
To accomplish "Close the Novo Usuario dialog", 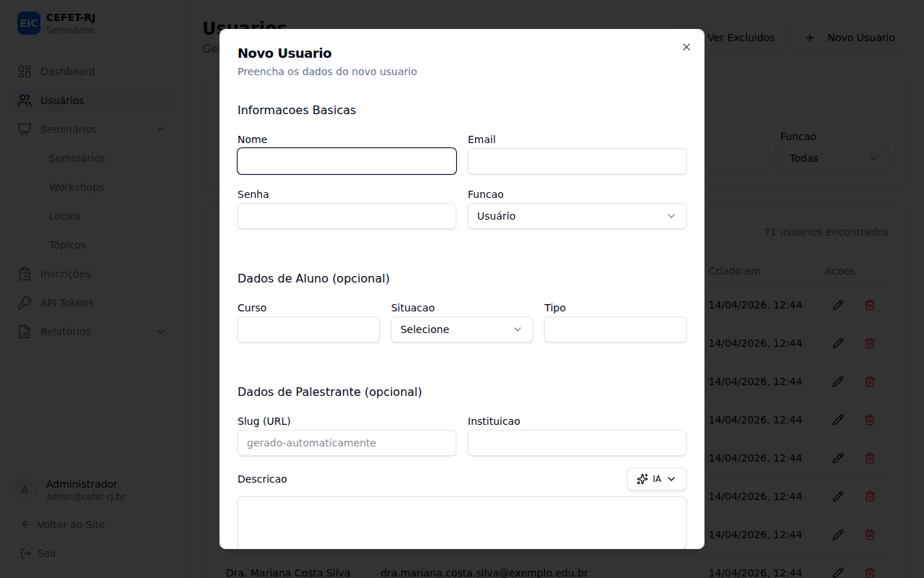I will [x=687, y=47].
